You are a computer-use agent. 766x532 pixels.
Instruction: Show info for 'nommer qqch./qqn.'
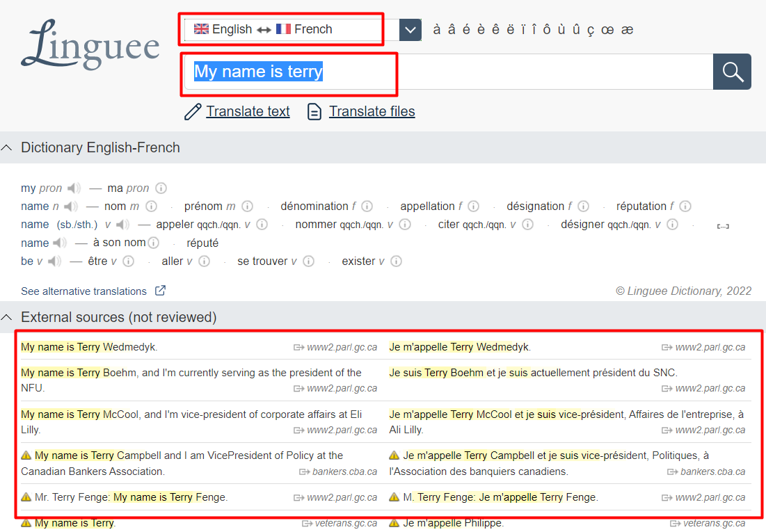[405, 224]
